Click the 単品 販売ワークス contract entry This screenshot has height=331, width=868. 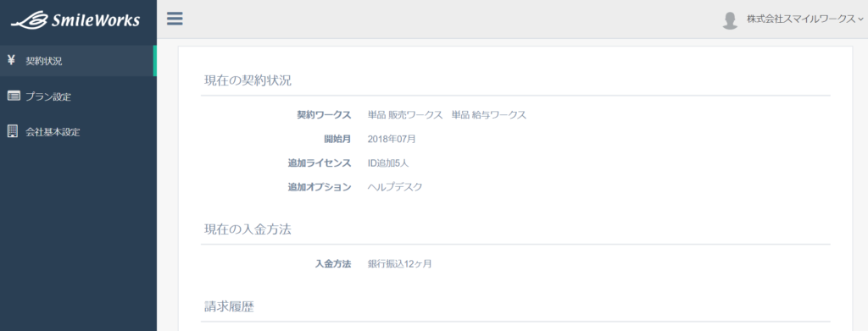[x=405, y=115]
